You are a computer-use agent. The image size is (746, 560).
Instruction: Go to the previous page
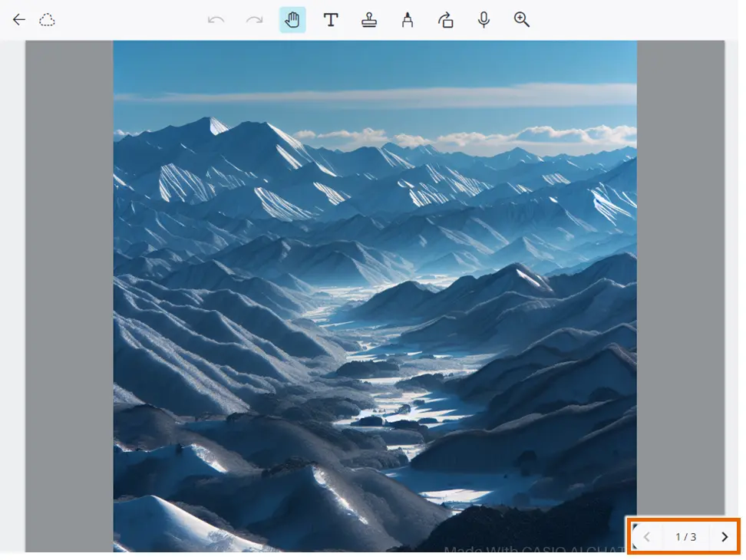pos(647,537)
